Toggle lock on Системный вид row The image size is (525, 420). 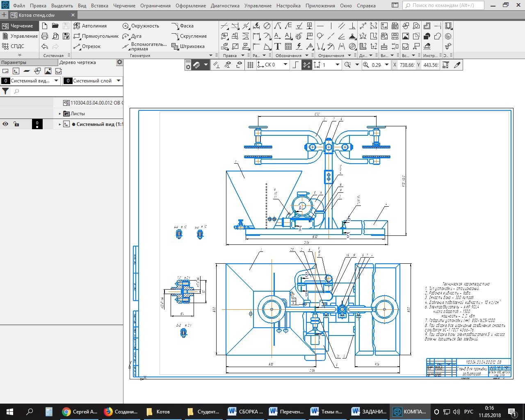[16, 124]
